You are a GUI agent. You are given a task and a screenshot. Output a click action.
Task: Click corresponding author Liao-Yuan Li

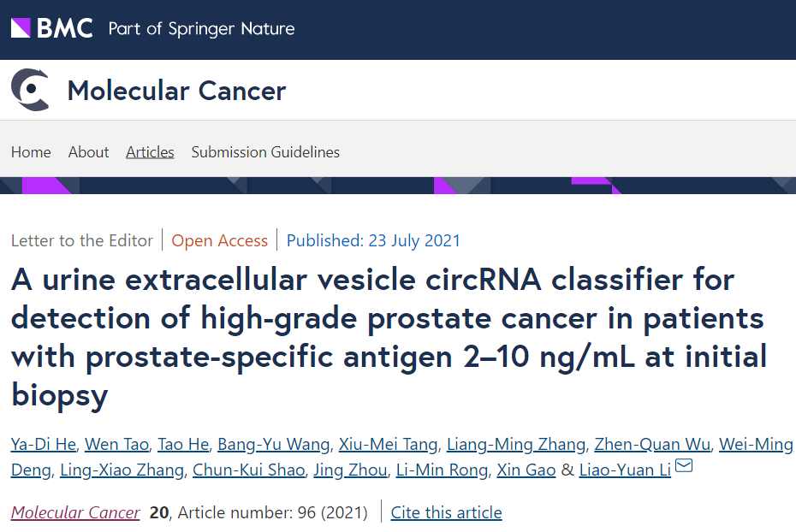[625, 470]
